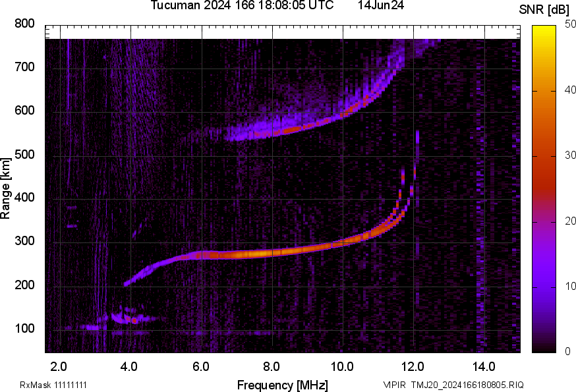Click the y-axis tick label '600'
The height and width of the screenshot is (392, 576).
24,111
